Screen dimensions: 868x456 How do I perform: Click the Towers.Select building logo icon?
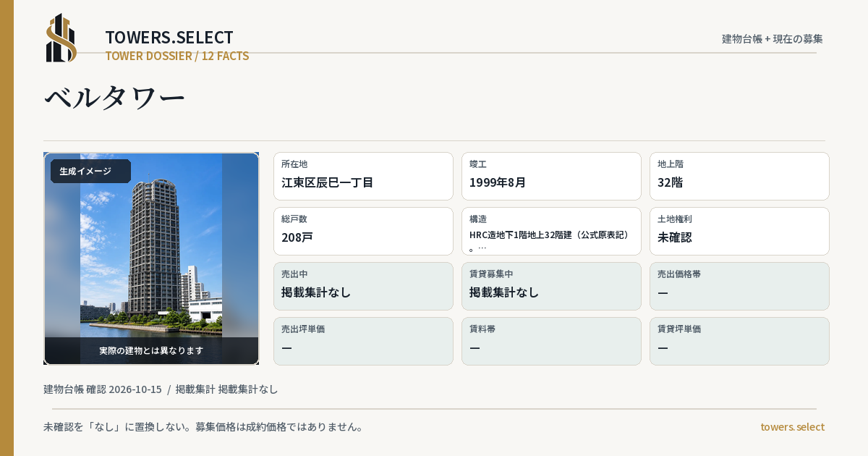point(61,38)
